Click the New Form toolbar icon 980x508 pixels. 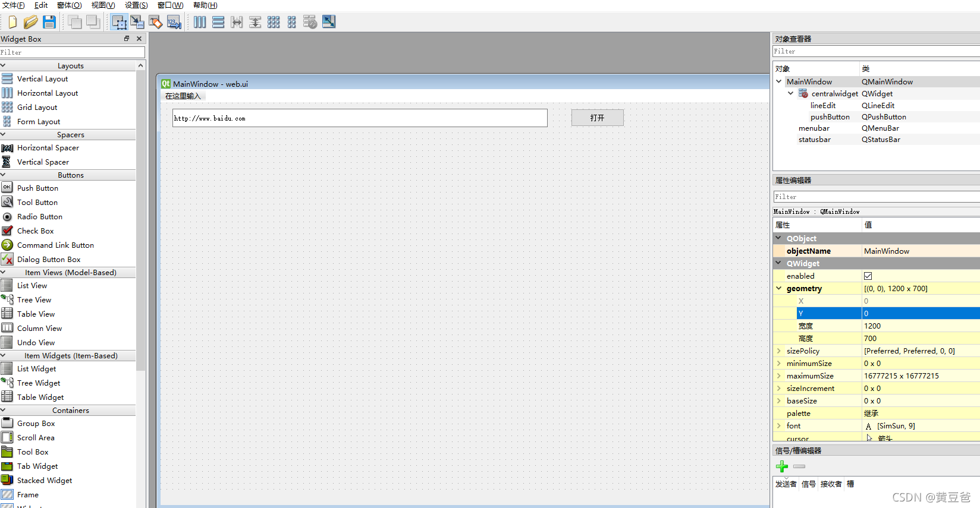click(x=12, y=23)
